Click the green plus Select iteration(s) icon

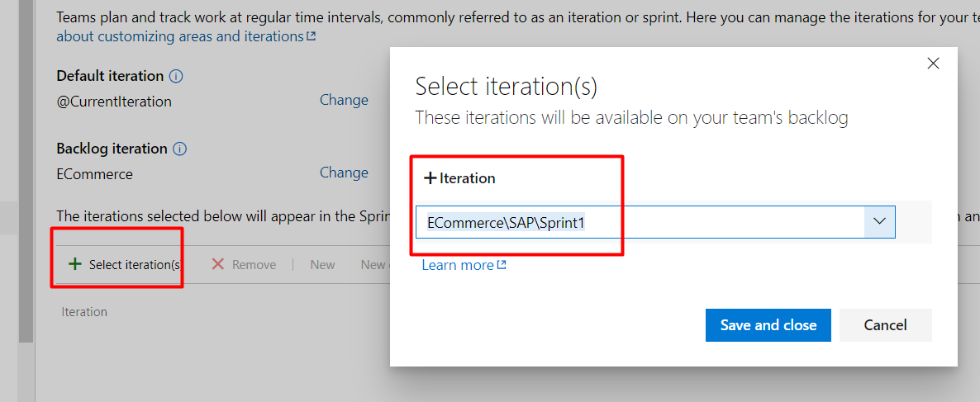pyautogui.click(x=75, y=264)
